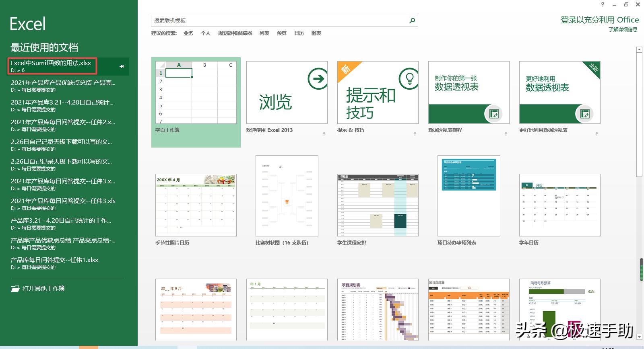
Task: Search suggested category 图表
Action: pos(316,33)
